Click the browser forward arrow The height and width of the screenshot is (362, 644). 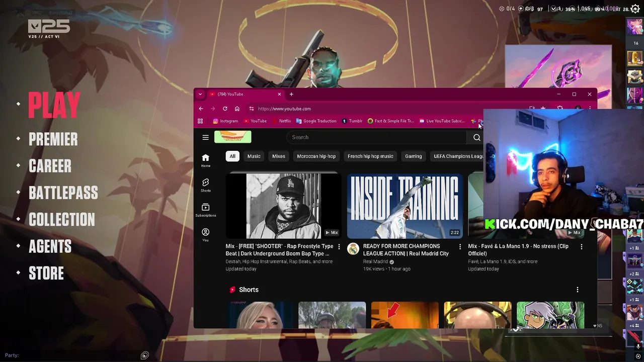(x=213, y=109)
